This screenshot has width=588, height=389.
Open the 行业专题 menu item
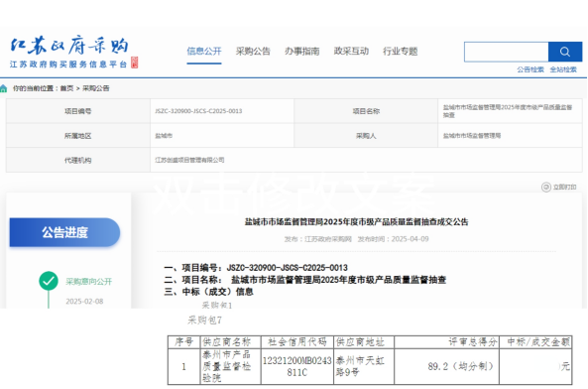point(401,52)
